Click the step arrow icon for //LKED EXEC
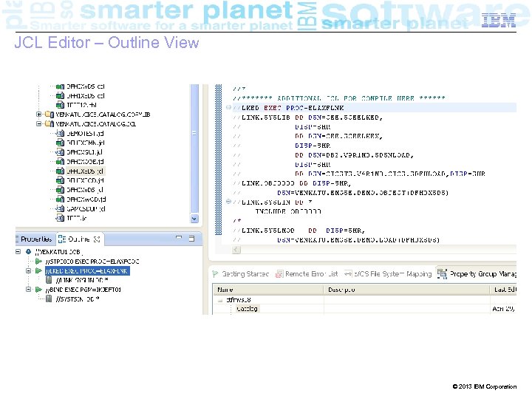 point(38,270)
